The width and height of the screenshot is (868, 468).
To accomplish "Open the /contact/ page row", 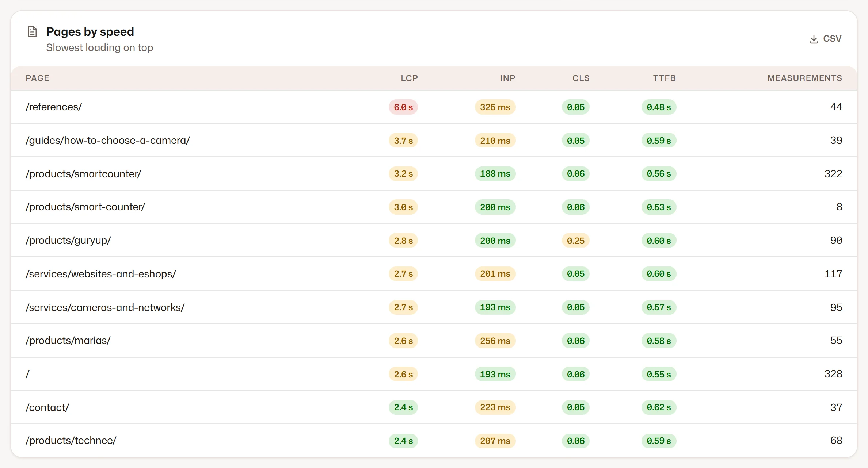I will [434, 407].
